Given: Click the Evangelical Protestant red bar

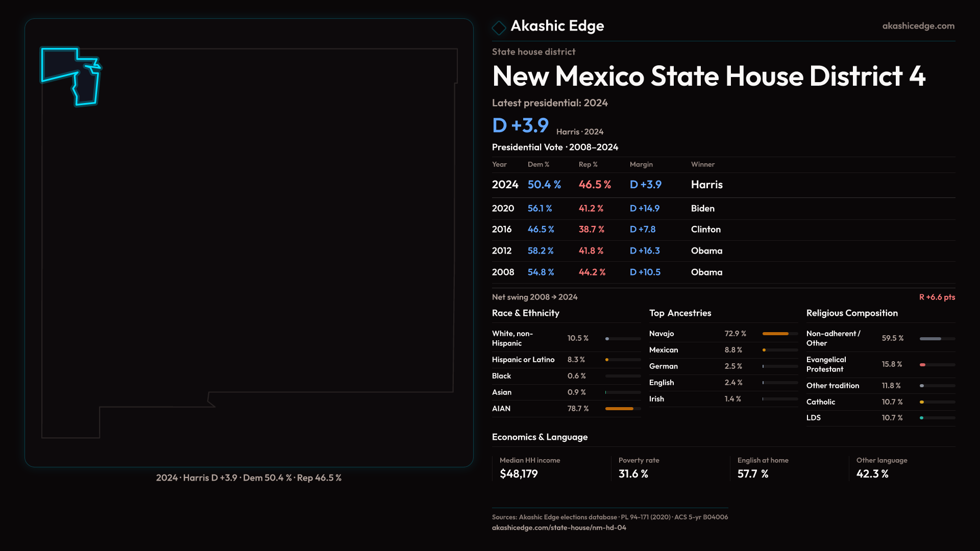Looking at the screenshot, I should click(x=923, y=365).
